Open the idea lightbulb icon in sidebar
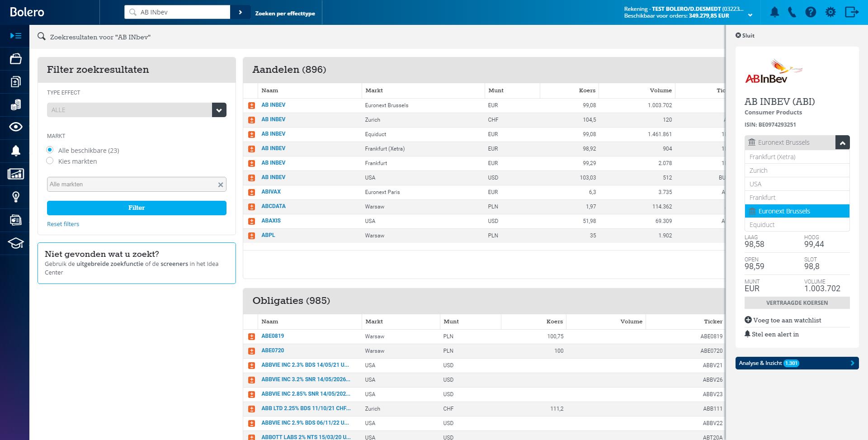This screenshot has height=440, width=868. pos(16,197)
